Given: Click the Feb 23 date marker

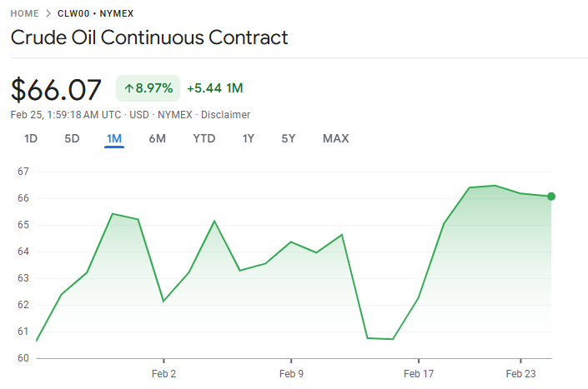Looking at the screenshot, I should point(520,373).
